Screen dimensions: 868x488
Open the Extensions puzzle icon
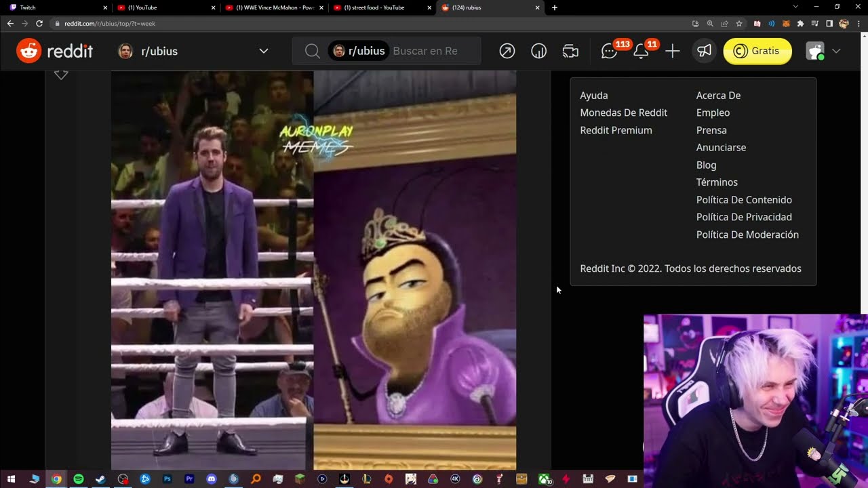click(x=801, y=23)
